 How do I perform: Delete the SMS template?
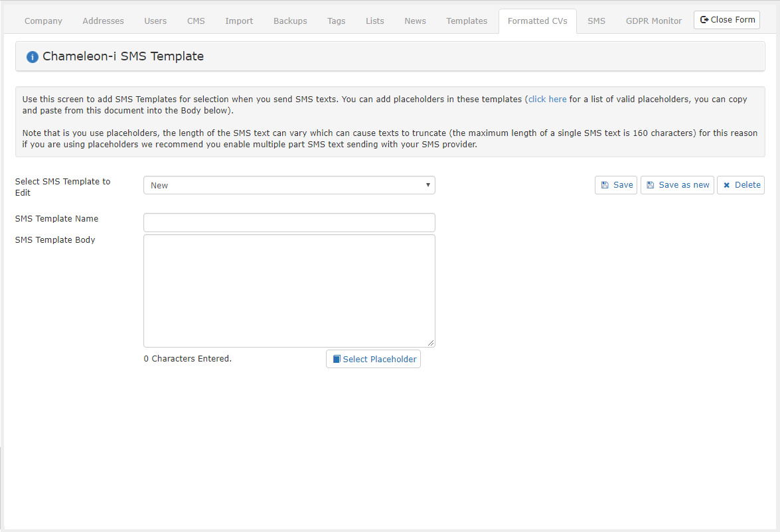pos(741,185)
